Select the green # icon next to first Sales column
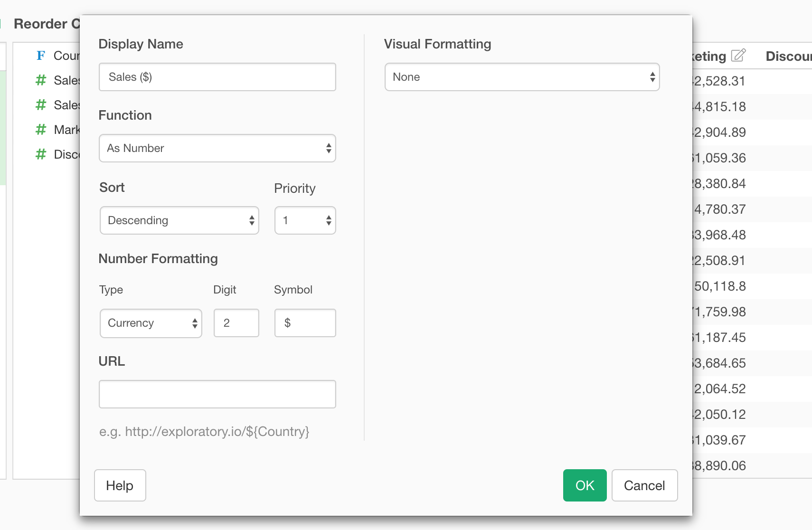 40,80
